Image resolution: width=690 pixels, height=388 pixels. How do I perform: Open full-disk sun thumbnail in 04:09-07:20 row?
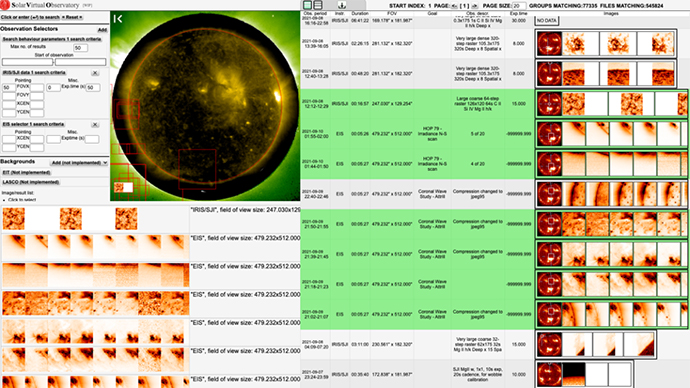tap(549, 344)
